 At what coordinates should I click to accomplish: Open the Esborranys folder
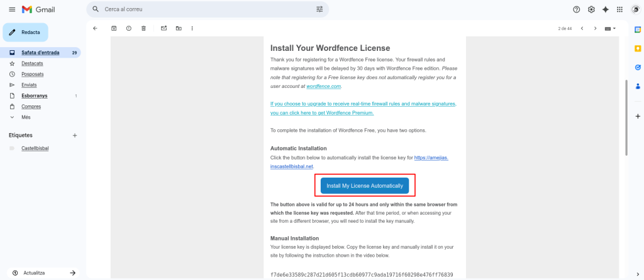pyautogui.click(x=35, y=96)
